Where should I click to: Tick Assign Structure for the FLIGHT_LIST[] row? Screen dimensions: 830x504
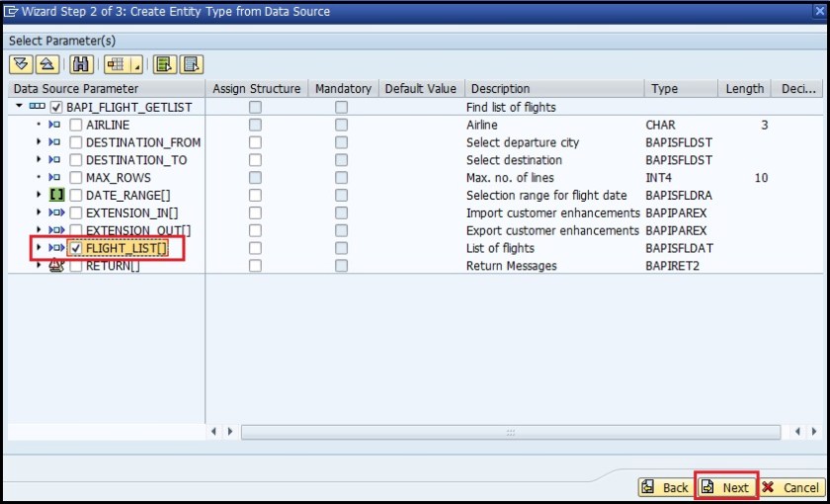click(x=256, y=248)
